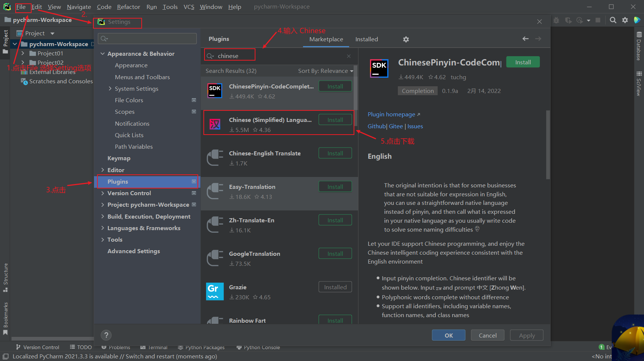Click the project-level icon beside Scopes
The image size is (644, 361).
point(194,112)
